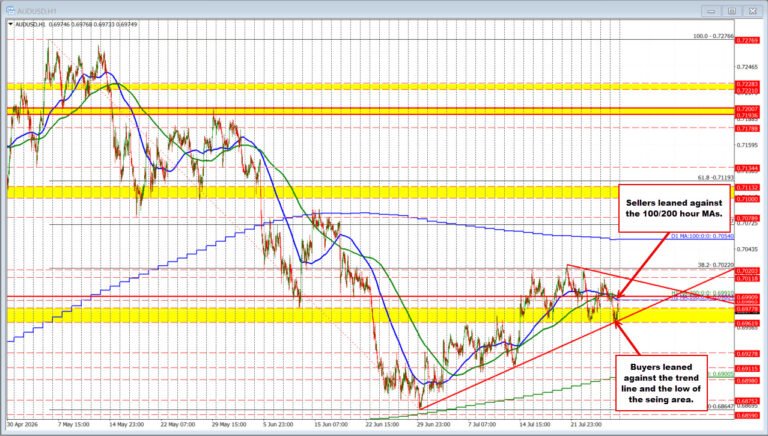Click the 21 Jul 23:00 time label
The width and height of the screenshot is (768, 436).
(586, 424)
